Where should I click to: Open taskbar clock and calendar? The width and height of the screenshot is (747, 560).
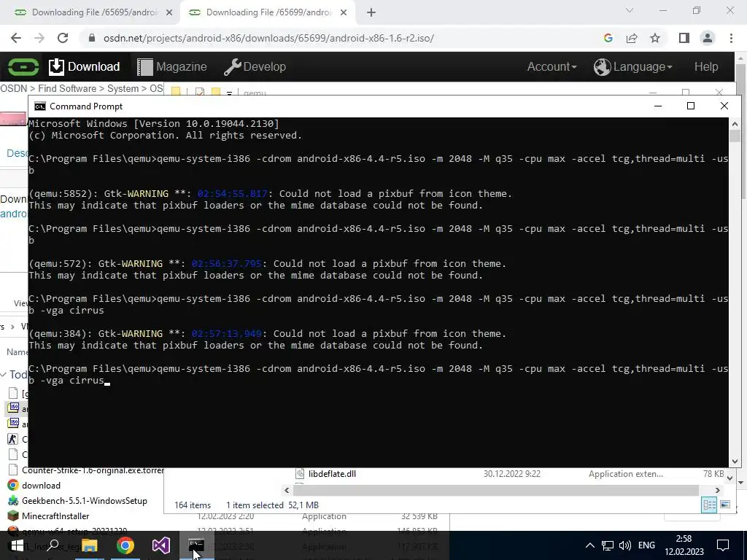pos(684,545)
